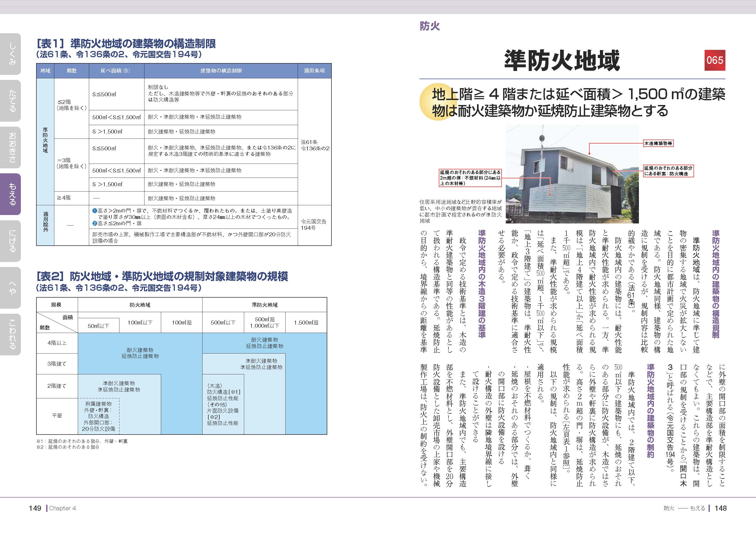Click the 建築物の構造制限 column header
The image size is (756, 534).
pyautogui.click(x=221, y=71)
